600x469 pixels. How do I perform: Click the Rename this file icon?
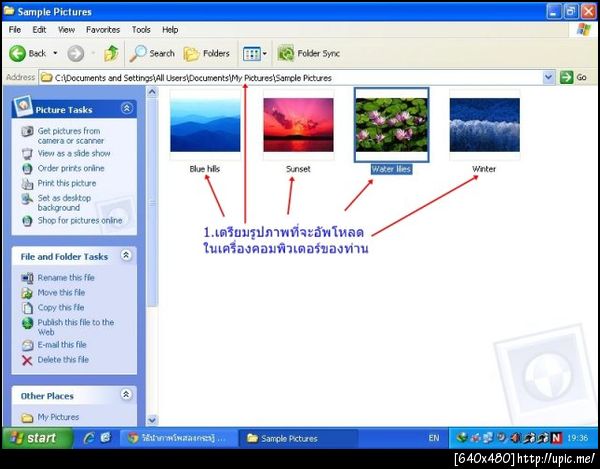(x=27, y=278)
